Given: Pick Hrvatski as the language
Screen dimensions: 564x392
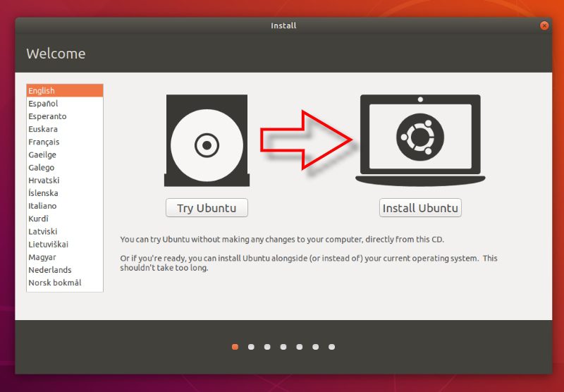Looking at the screenshot, I should [x=65, y=180].
